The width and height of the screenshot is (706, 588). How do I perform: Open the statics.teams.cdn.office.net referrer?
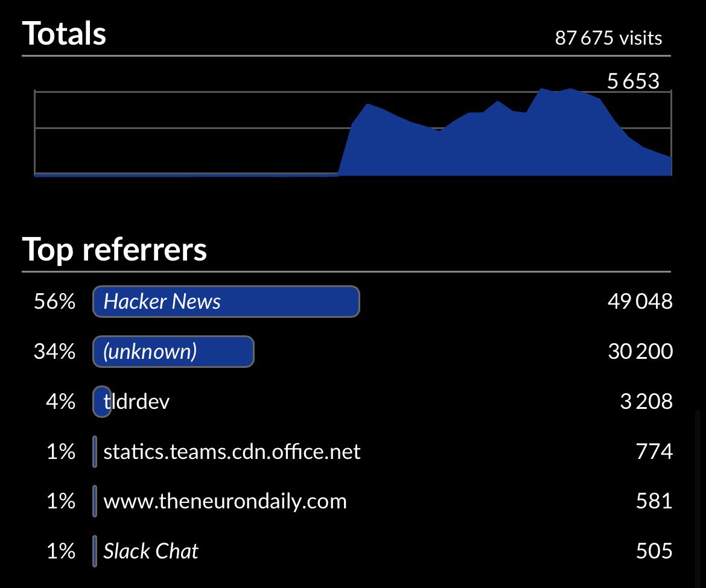click(x=232, y=451)
